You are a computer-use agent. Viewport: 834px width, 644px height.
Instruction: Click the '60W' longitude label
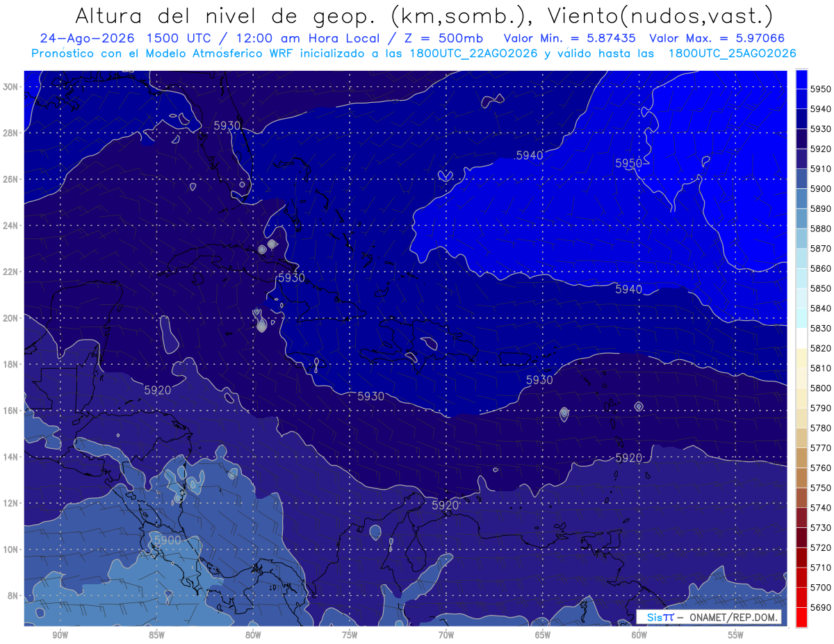pos(639,635)
